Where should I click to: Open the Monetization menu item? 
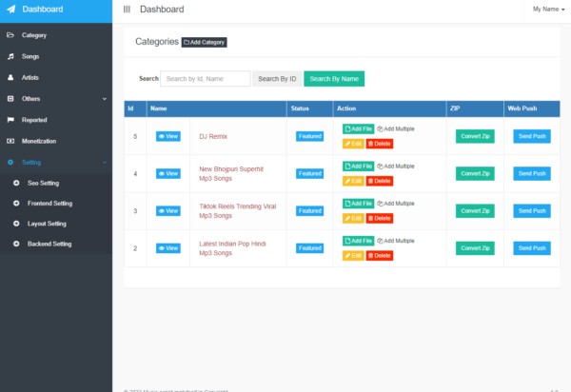coord(56,141)
